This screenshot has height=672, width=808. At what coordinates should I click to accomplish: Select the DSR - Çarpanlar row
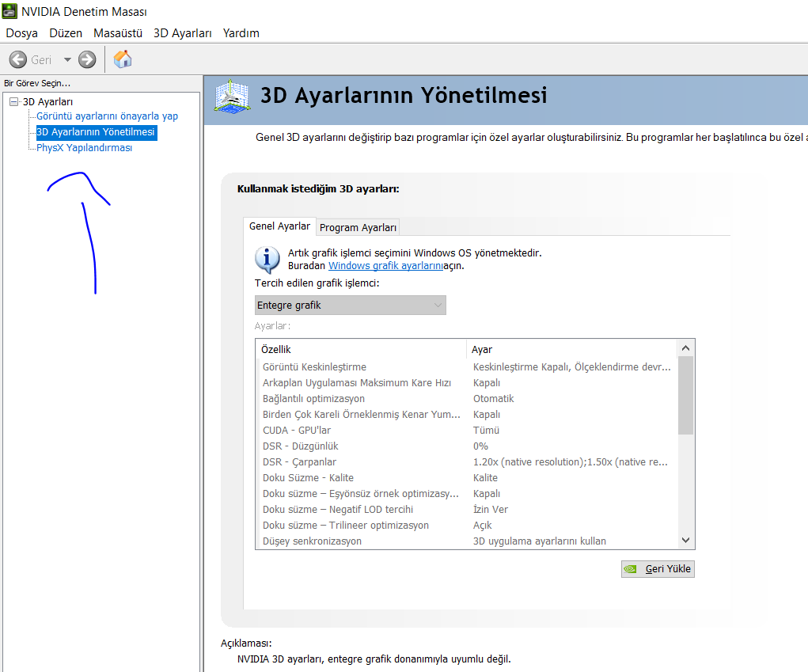tap(466, 462)
